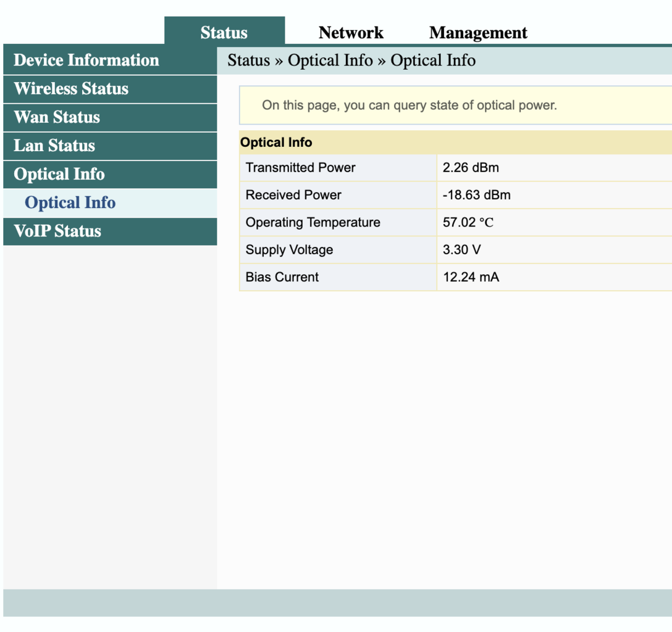Open the Wan Status section
The height and width of the screenshot is (632, 672).
pyautogui.click(x=57, y=117)
